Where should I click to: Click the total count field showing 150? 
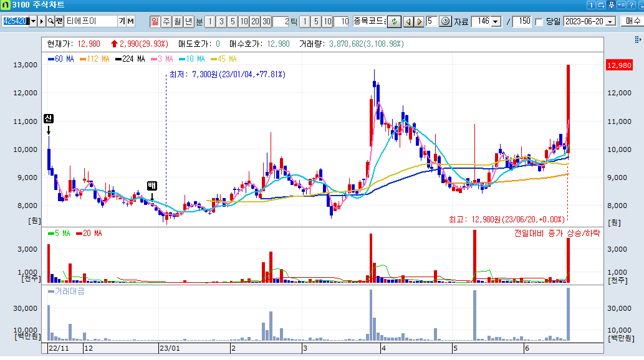click(x=522, y=21)
